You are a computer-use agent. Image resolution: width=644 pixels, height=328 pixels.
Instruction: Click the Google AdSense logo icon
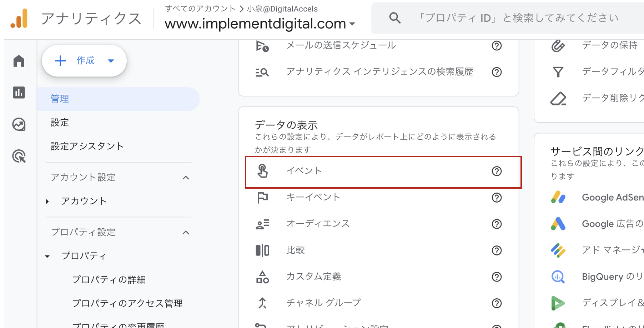click(x=558, y=197)
